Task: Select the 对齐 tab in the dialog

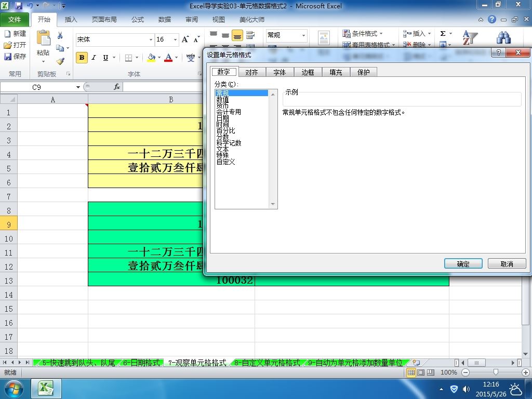Action: [x=252, y=72]
